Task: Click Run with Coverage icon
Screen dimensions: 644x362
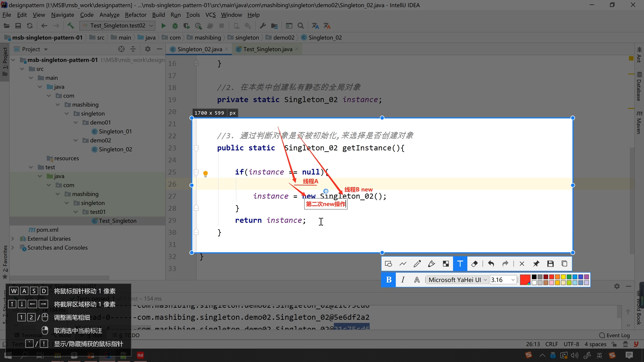Action: pos(187,26)
